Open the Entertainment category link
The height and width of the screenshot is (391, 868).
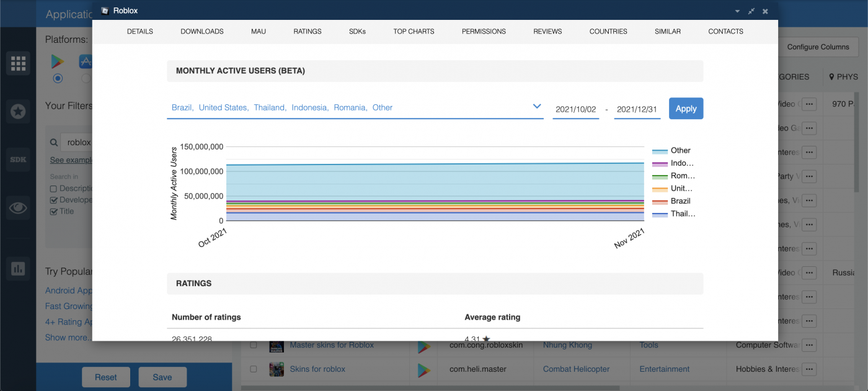665,369
